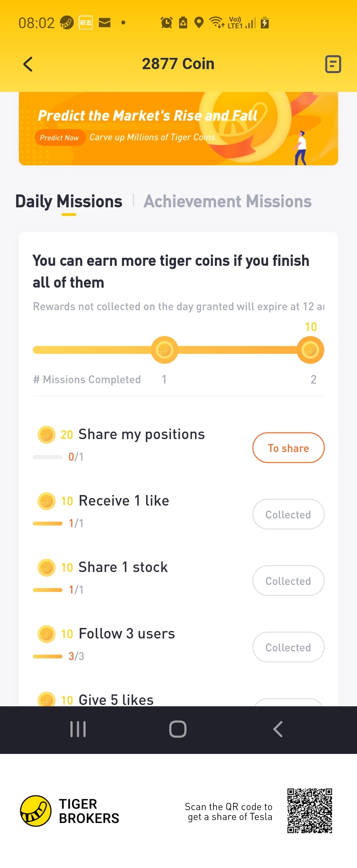Tap Collected button for Follow 3 users
The width and height of the screenshot is (357, 868).
coord(288,647)
